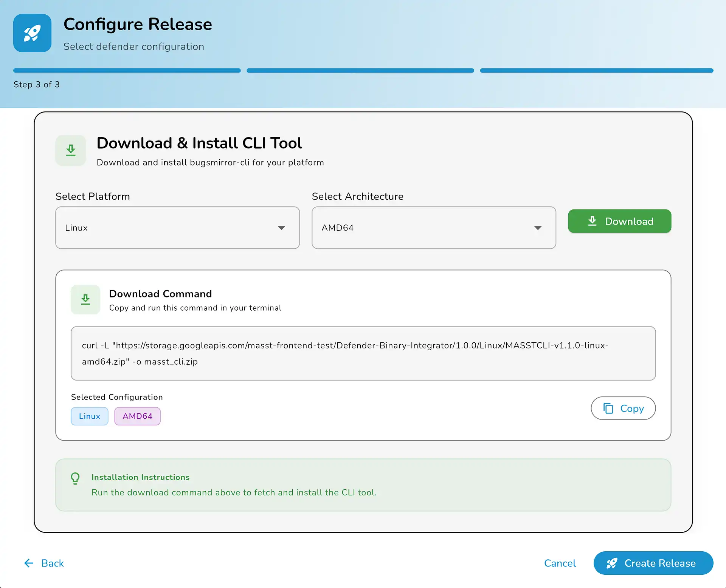This screenshot has height=588, width=726.
Task: Click the download arrow icon in green Download button
Action: [x=592, y=221]
